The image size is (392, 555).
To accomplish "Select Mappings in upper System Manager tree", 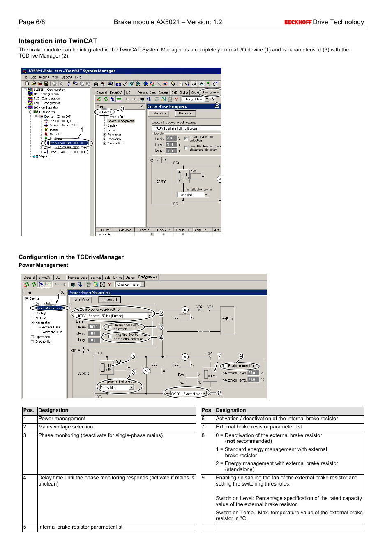I will 45,156.
